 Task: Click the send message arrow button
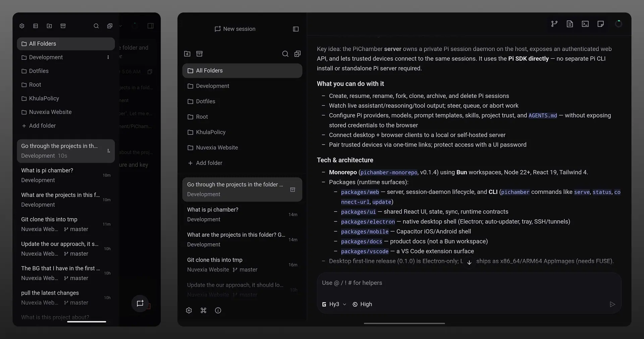[612, 304]
